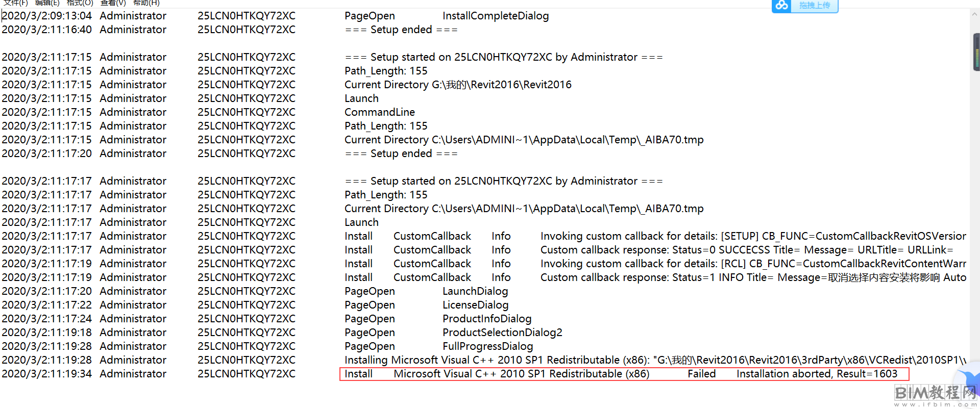Click the LicenseDialog text

point(475,305)
